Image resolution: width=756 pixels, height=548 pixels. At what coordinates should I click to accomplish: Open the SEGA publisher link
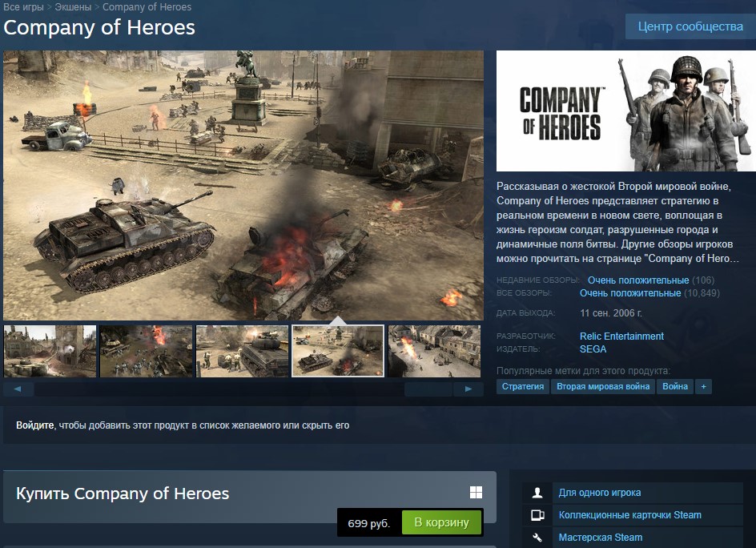click(x=593, y=349)
